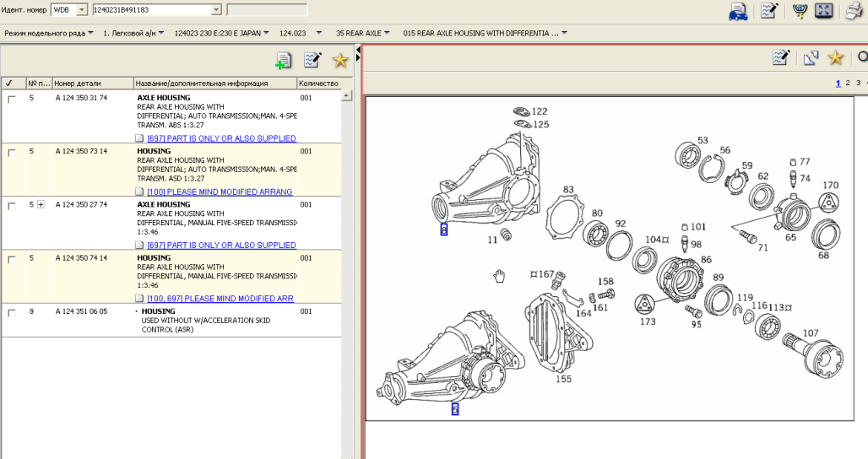Open the vehicle data card icon

pos(738,11)
